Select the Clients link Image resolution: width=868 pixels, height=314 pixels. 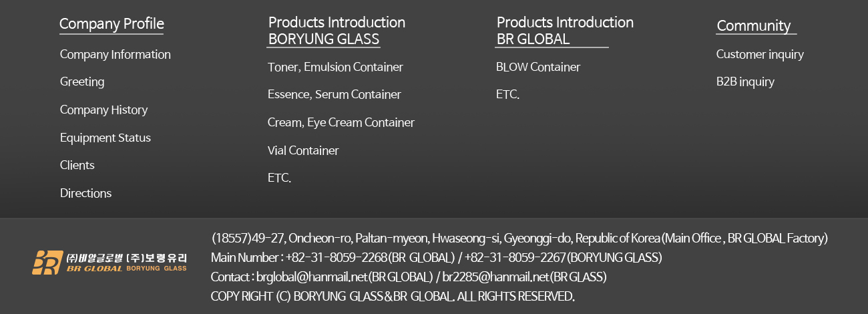point(77,165)
